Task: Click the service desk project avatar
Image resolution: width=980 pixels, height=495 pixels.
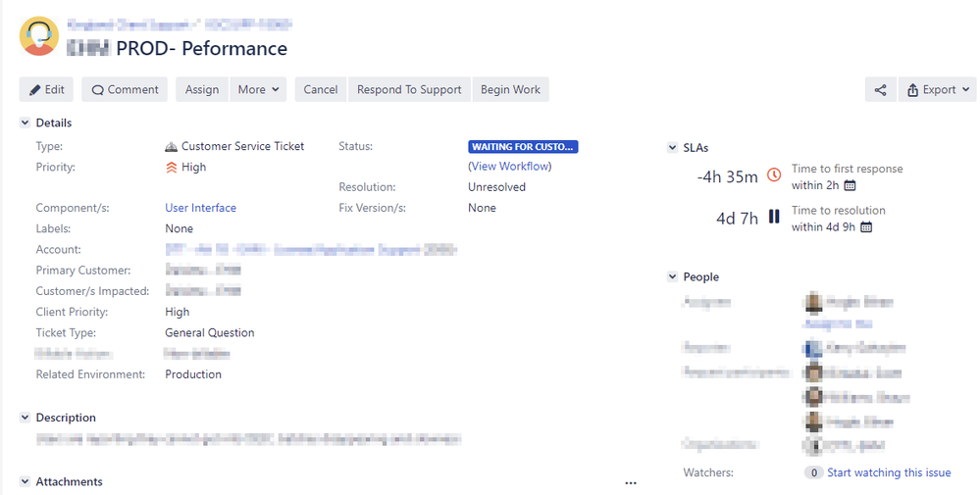Action: tap(39, 36)
